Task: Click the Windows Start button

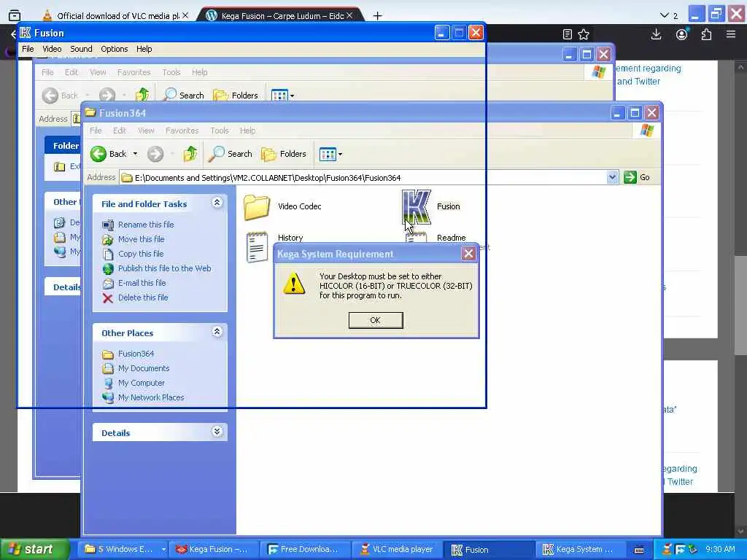Action: (x=34, y=550)
